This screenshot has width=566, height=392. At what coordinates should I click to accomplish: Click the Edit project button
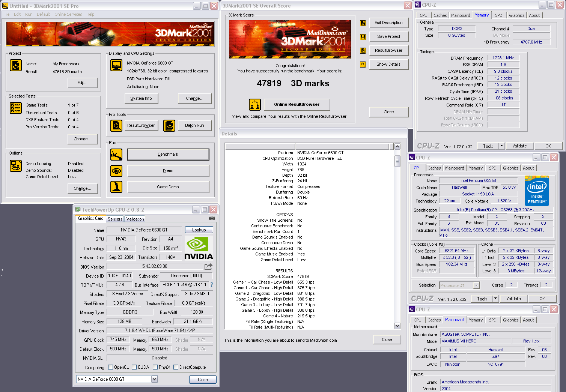(82, 83)
